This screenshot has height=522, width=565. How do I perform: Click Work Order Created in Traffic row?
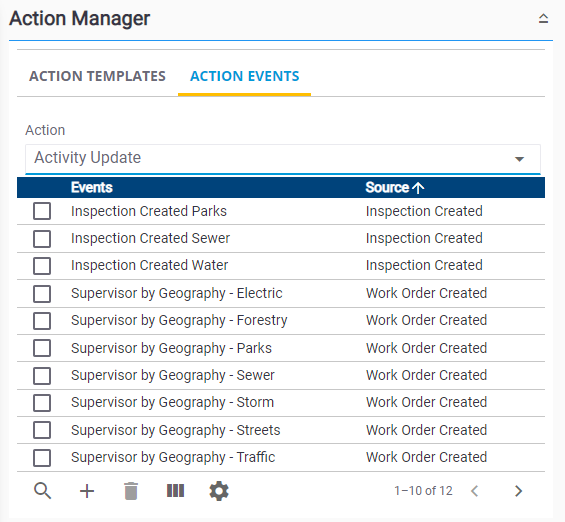click(427, 457)
